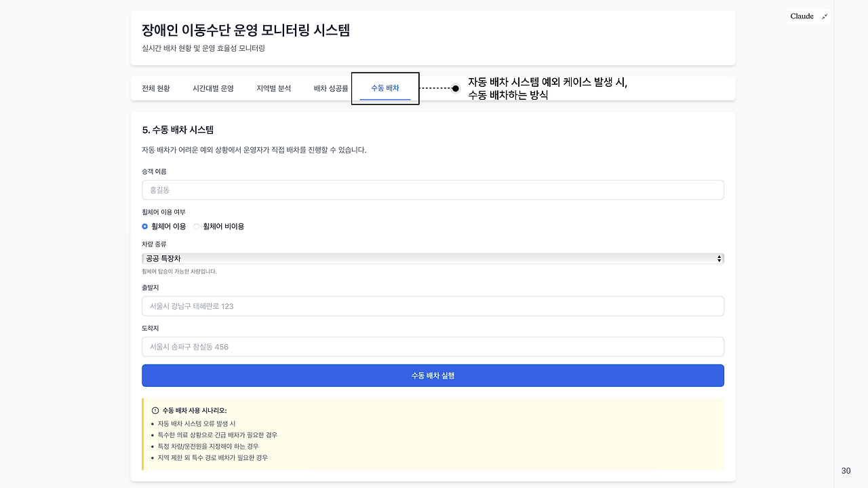The width and height of the screenshot is (868, 488).
Task: Click the 승객 이름 input with 홍길동 placeholder
Action: click(432, 189)
